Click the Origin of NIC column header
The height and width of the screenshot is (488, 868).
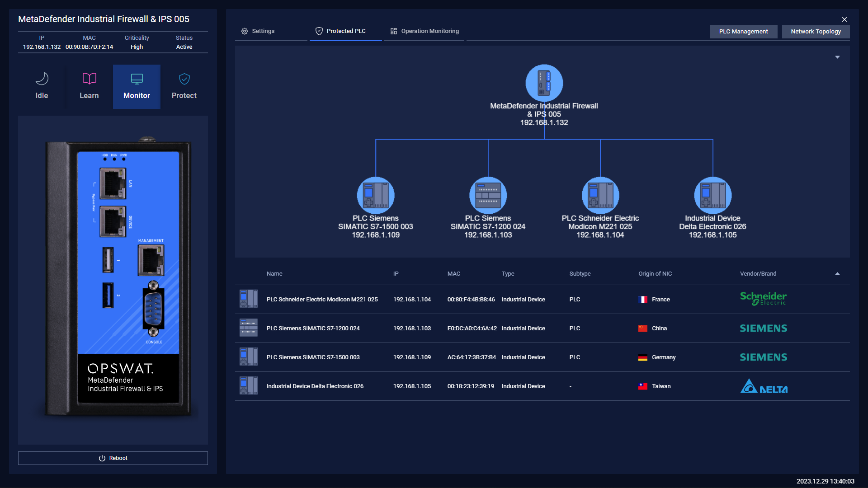pyautogui.click(x=655, y=274)
